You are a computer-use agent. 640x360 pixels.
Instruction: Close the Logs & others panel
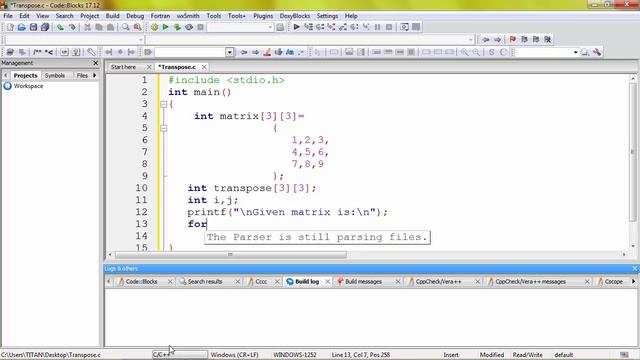click(634, 269)
